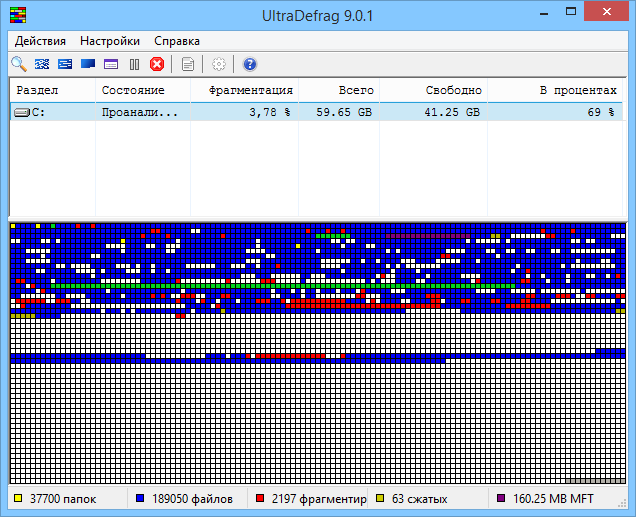Click the red fragmented legend swatch

click(x=261, y=498)
